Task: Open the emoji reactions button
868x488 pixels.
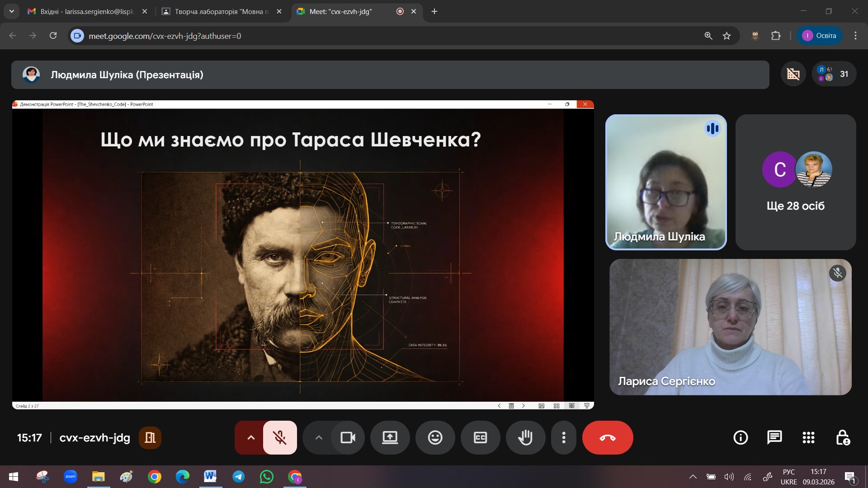Action: coord(435,437)
